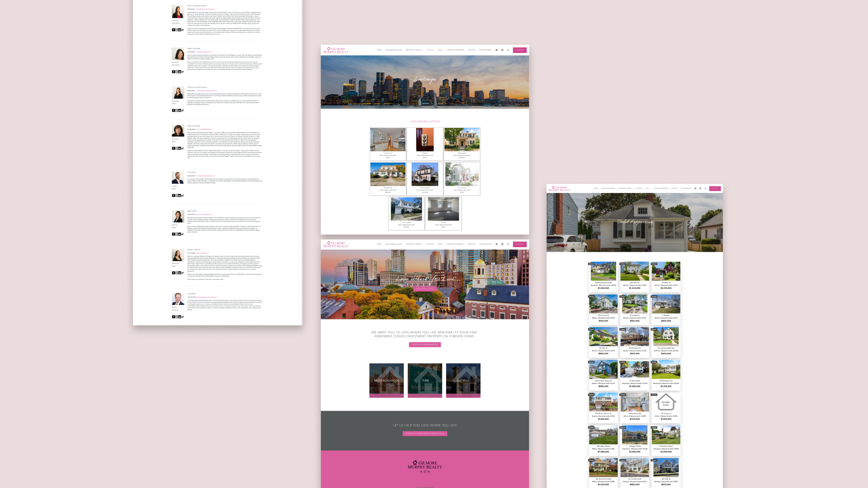Image resolution: width=868 pixels, height=488 pixels.
Task: Open the Team image tile
Action: (x=425, y=380)
